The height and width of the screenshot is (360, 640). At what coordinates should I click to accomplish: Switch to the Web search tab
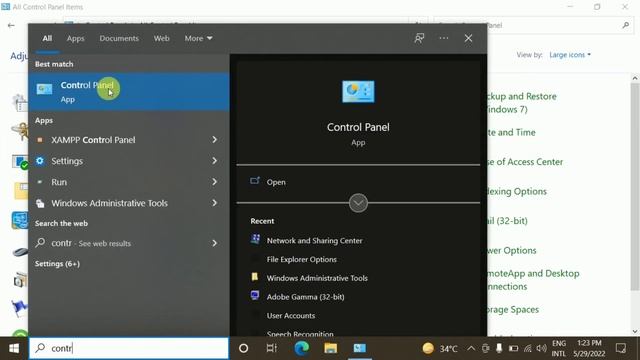(x=161, y=38)
